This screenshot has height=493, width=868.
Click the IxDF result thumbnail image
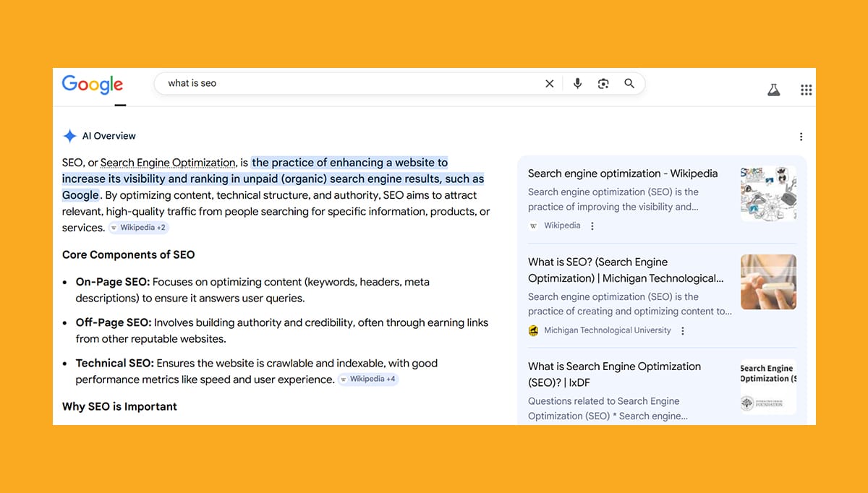(x=768, y=387)
